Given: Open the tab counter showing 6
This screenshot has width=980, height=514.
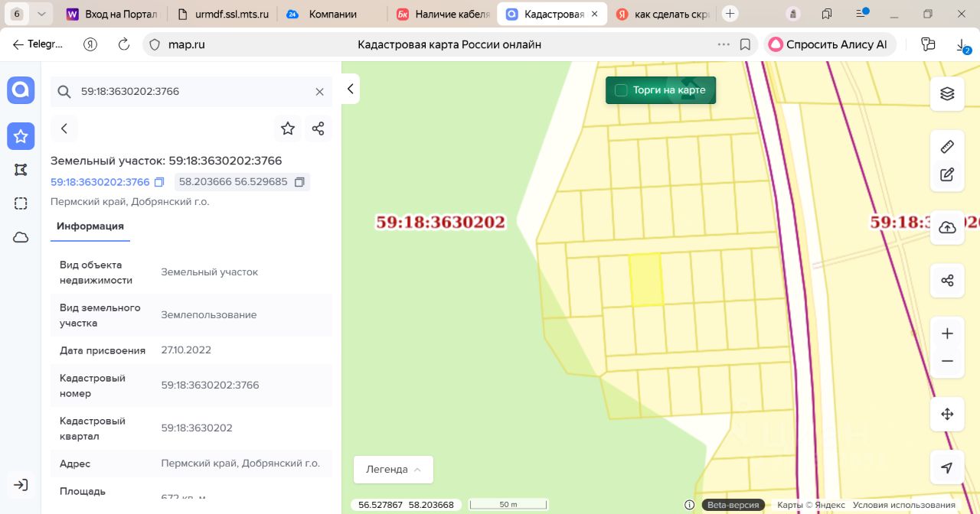Looking at the screenshot, I should [x=17, y=14].
